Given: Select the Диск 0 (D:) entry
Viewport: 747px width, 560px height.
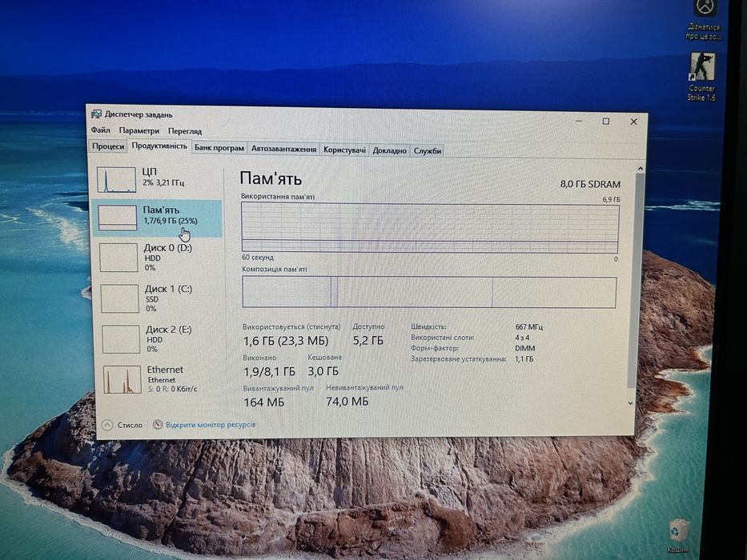Looking at the screenshot, I should (x=159, y=258).
